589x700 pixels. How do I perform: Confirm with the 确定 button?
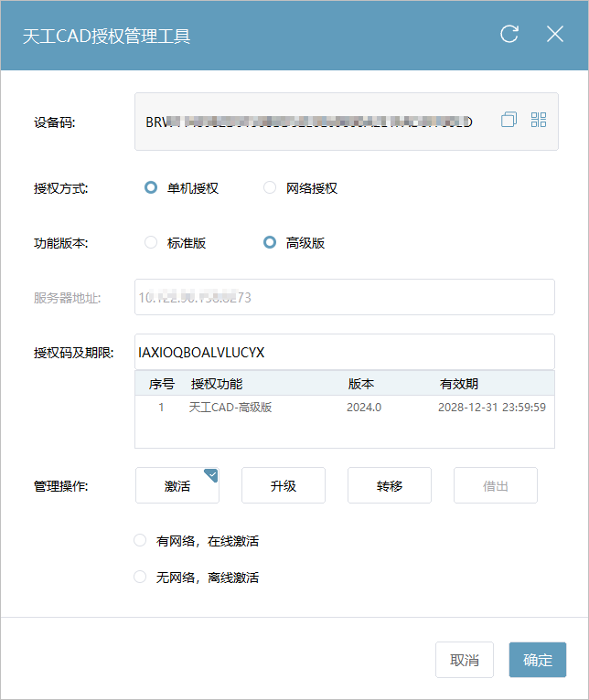538,660
